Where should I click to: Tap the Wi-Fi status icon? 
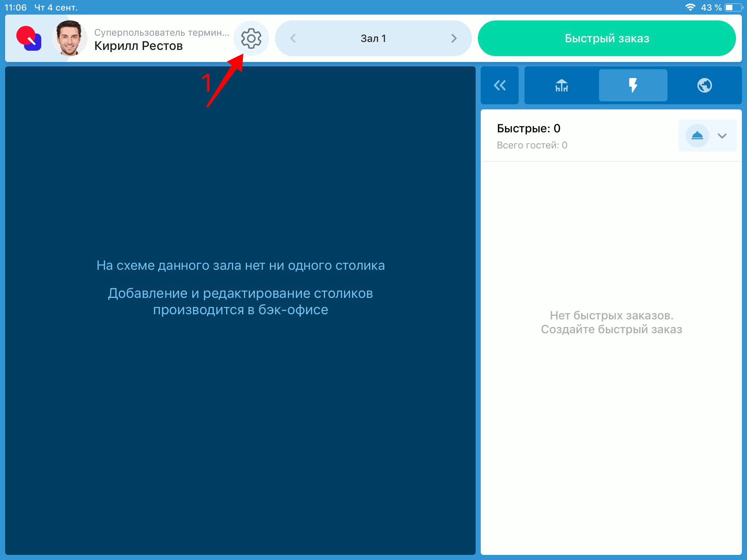click(x=690, y=7)
